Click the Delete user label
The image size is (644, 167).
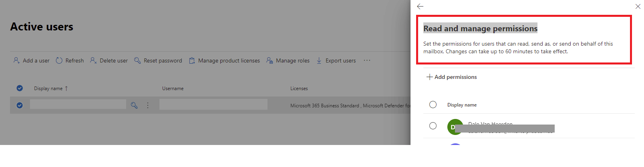point(114,61)
